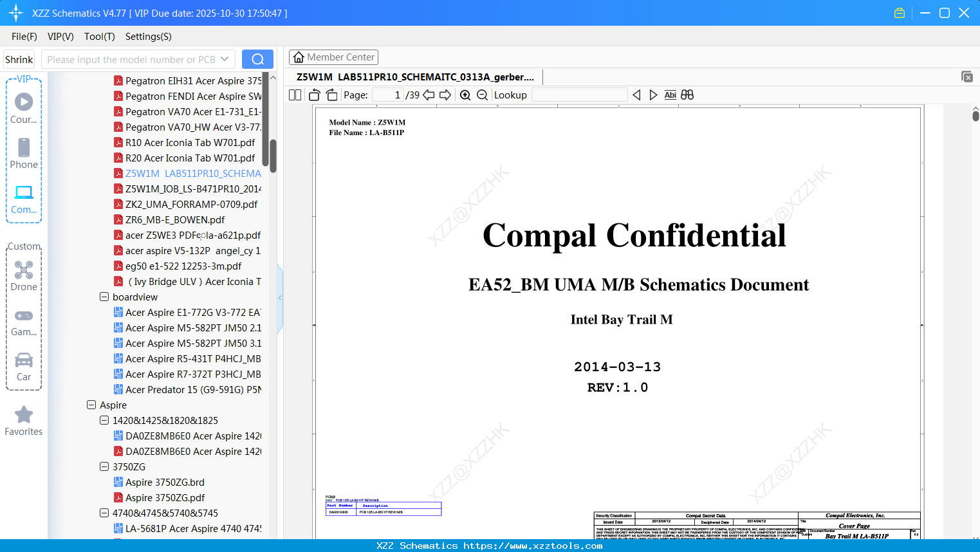Click the Lookup text field
Image resolution: width=980 pixels, height=552 pixels.
click(580, 95)
